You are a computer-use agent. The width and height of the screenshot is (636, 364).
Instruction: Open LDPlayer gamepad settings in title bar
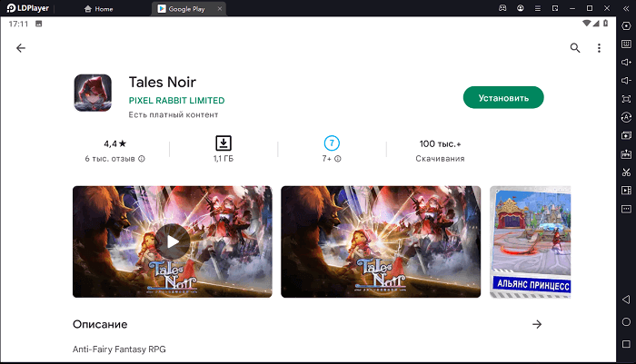point(502,8)
